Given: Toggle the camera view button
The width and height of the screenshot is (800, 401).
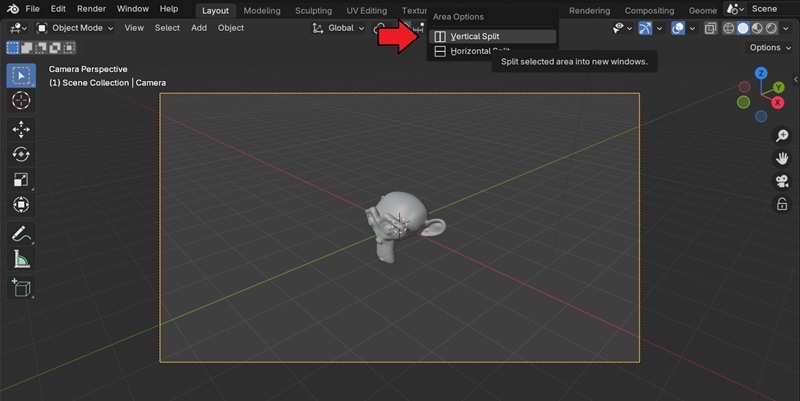Looking at the screenshot, I should coord(782,181).
